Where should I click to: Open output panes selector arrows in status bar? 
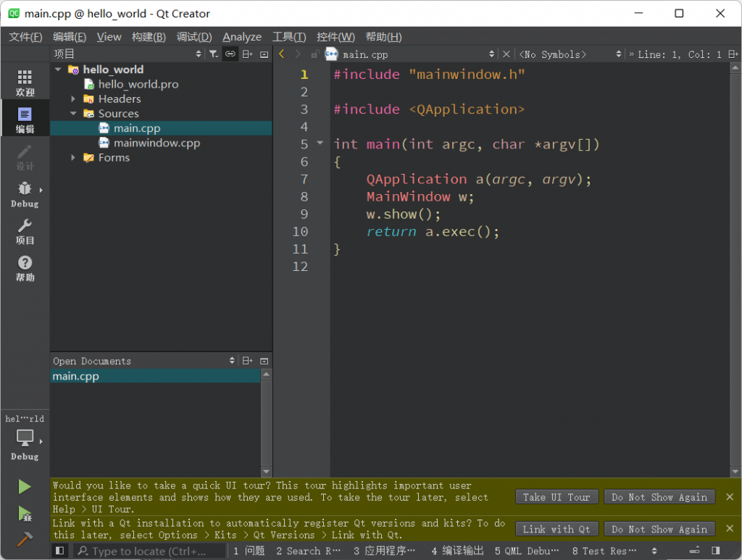pos(654,551)
